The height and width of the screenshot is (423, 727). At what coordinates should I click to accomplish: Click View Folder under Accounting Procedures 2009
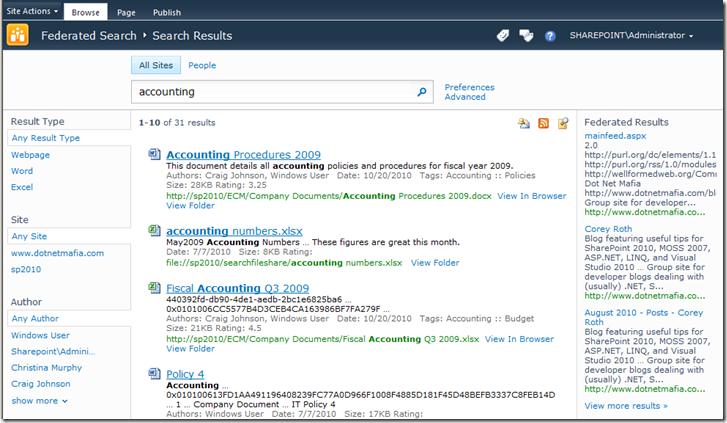(x=191, y=205)
